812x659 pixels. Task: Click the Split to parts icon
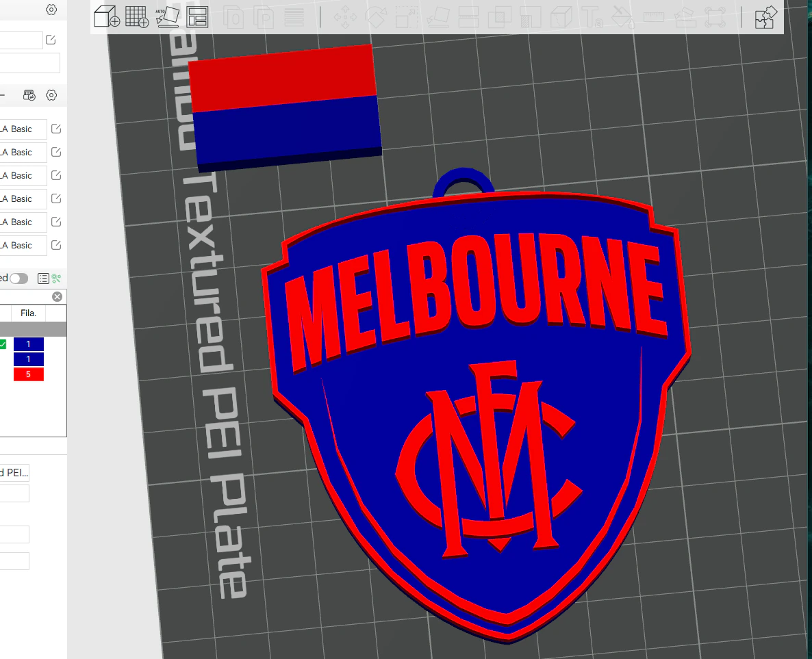264,17
